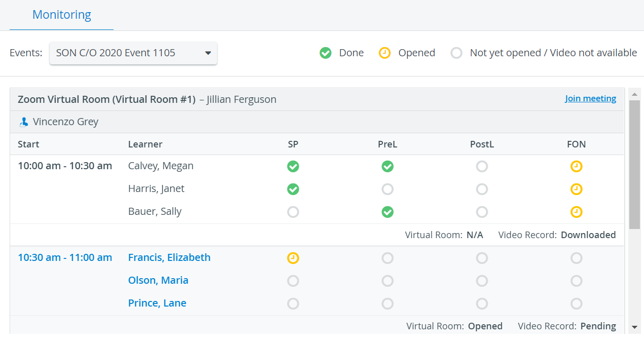Click the scrollbar up arrow

click(634, 94)
